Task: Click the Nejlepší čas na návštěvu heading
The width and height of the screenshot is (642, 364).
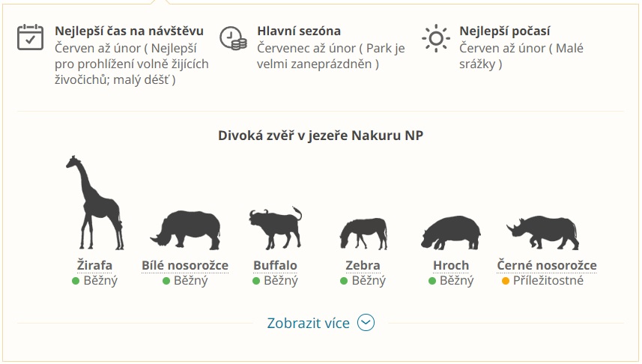Action: 129,31
